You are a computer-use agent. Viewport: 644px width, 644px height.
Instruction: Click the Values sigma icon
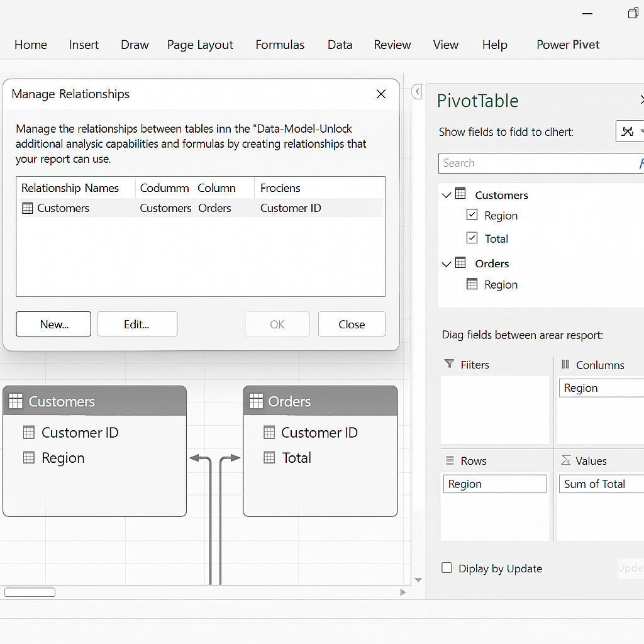(566, 460)
